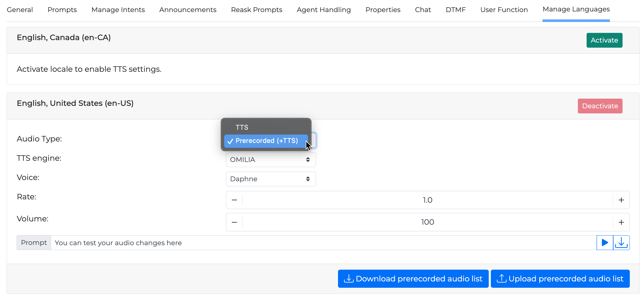
Task: Activate the English, Canada locale
Action: coord(604,40)
